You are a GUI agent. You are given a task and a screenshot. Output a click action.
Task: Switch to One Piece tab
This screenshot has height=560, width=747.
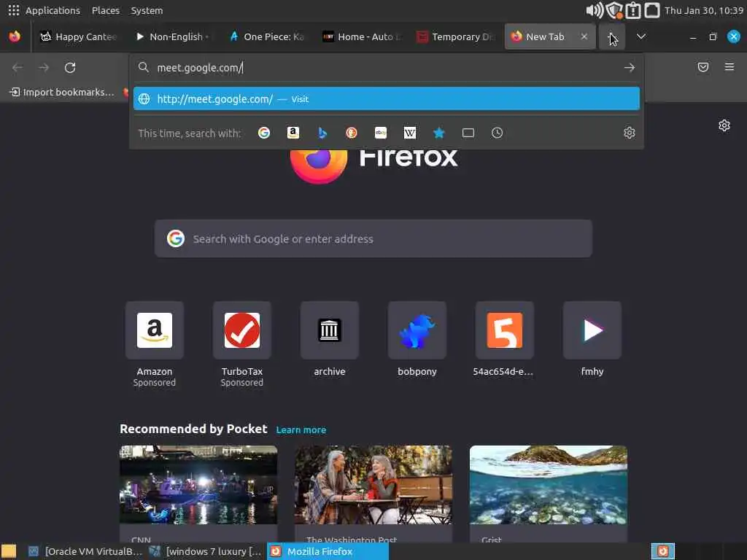point(267,36)
